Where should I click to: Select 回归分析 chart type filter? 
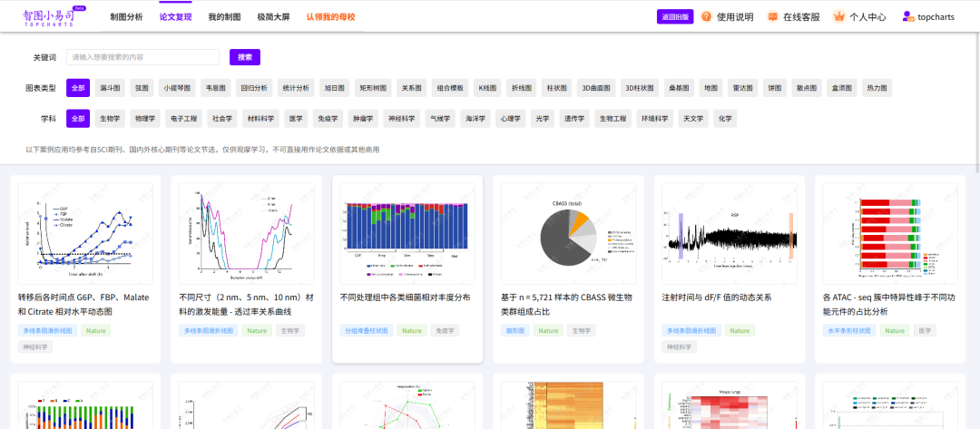click(254, 88)
